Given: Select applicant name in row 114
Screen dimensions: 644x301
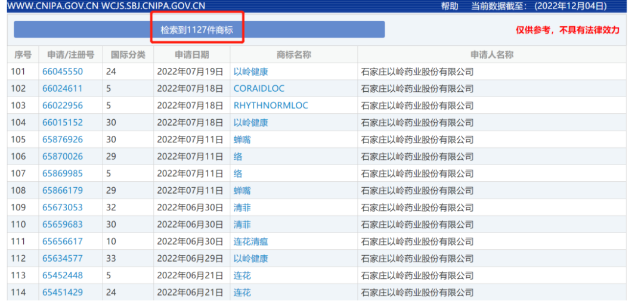Looking at the screenshot, I should (x=417, y=293).
